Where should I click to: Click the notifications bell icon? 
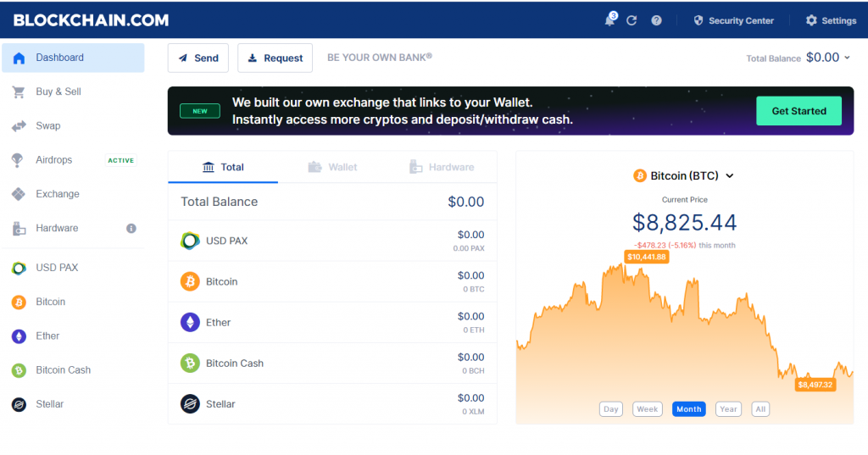coord(609,20)
